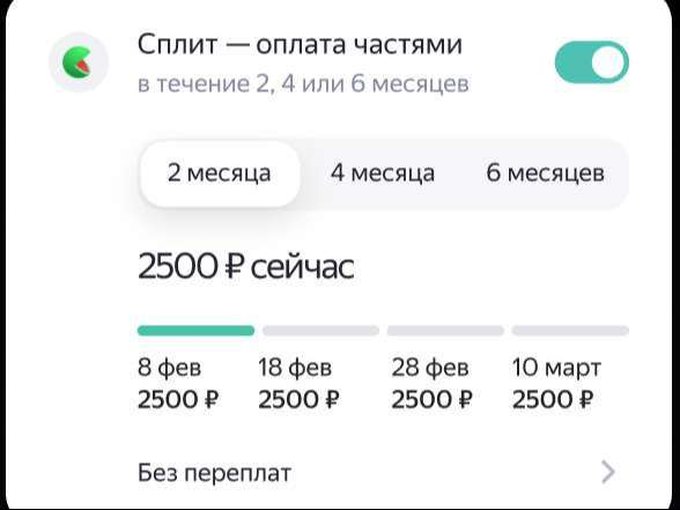Choose the 6 месяцев tab
The image size is (680, 510).
(x=545, y=173)
